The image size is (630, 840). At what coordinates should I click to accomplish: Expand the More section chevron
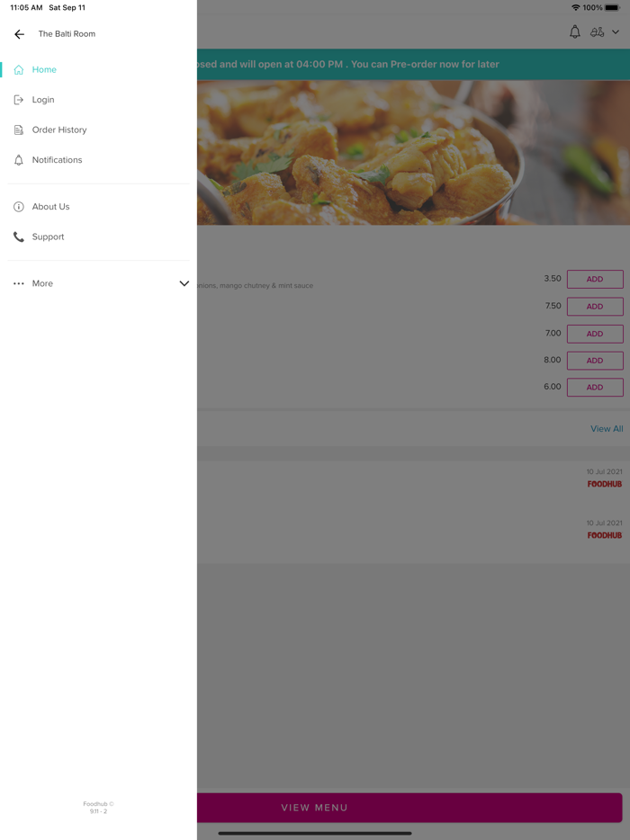184,283
